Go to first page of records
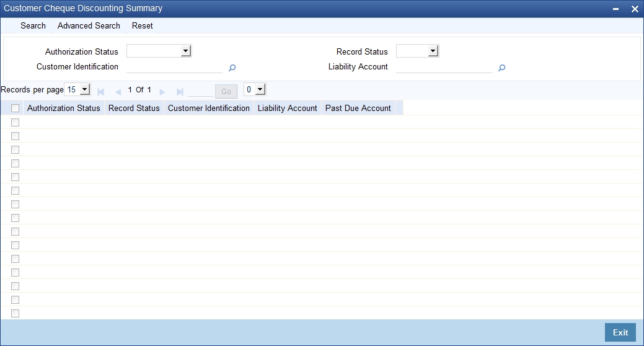The image size is (644, 346). (100, 92)
